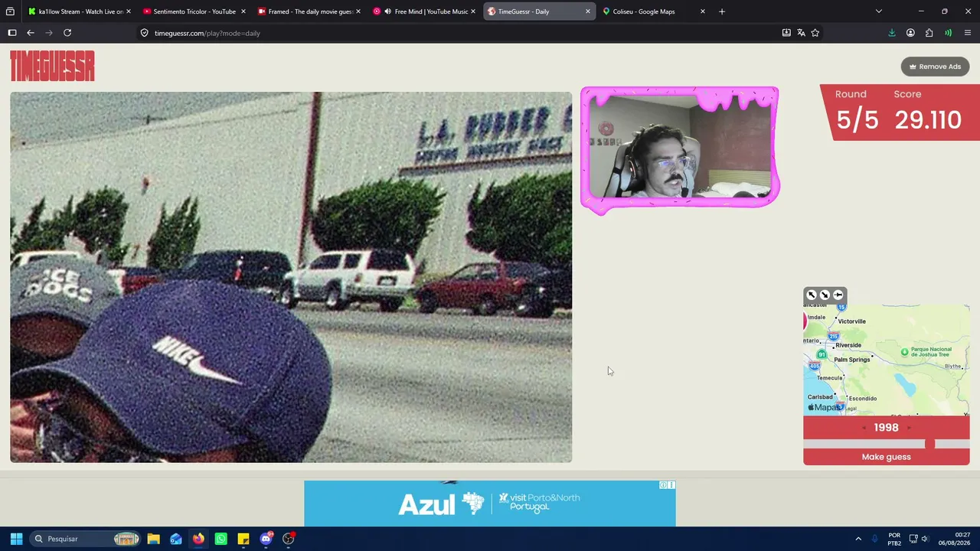Toggle the browser sidebar panel
The image size is (980, 551).
pyautogui.click(x=12, y=33)
